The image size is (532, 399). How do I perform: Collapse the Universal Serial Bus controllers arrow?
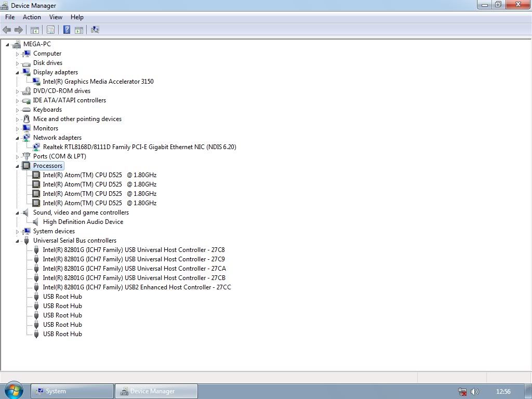click(17, 241)
